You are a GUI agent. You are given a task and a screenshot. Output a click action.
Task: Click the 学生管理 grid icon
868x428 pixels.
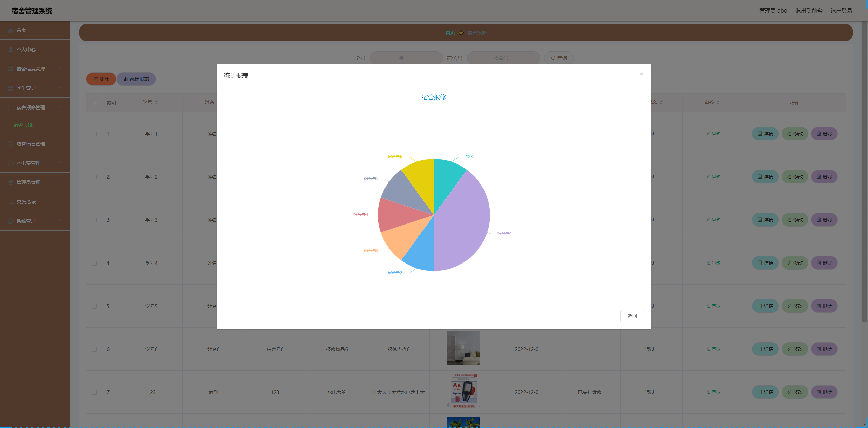click(x=11, y=88)
